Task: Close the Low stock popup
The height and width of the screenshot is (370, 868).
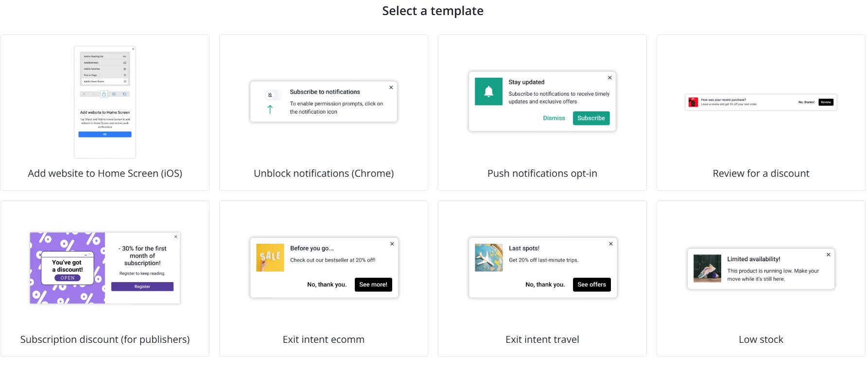Action: [829, 254]
